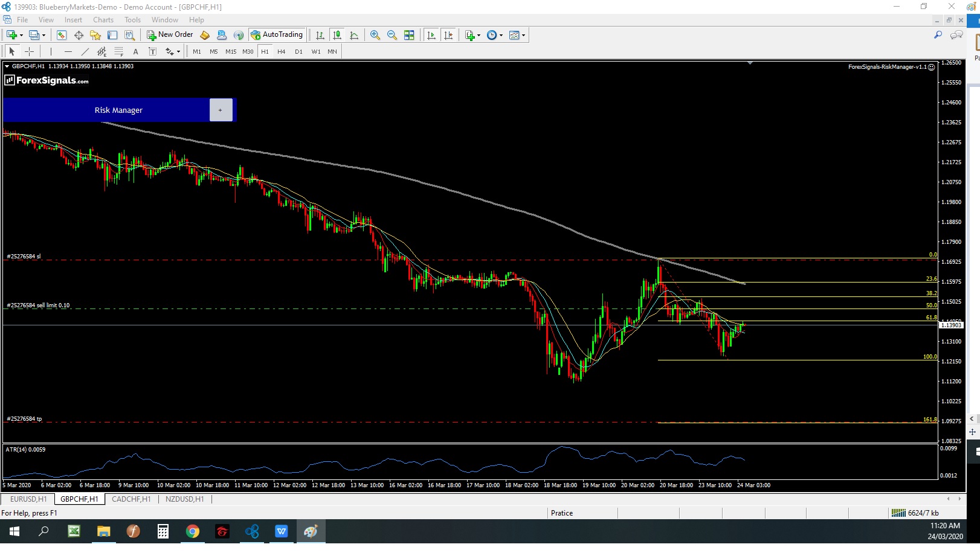Expand the Profiles dropdown arrow

[44, 35]
